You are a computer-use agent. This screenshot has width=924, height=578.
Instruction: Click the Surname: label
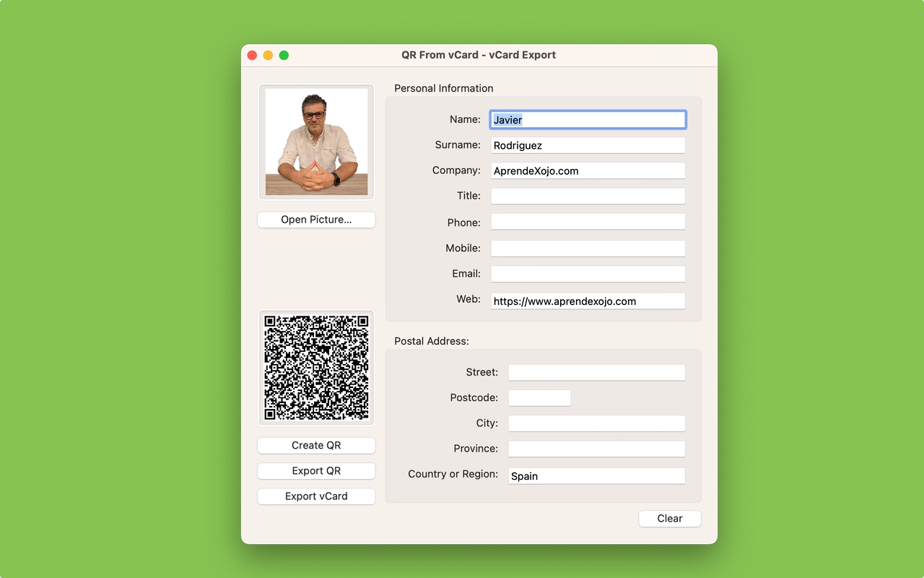pos(458,144)
